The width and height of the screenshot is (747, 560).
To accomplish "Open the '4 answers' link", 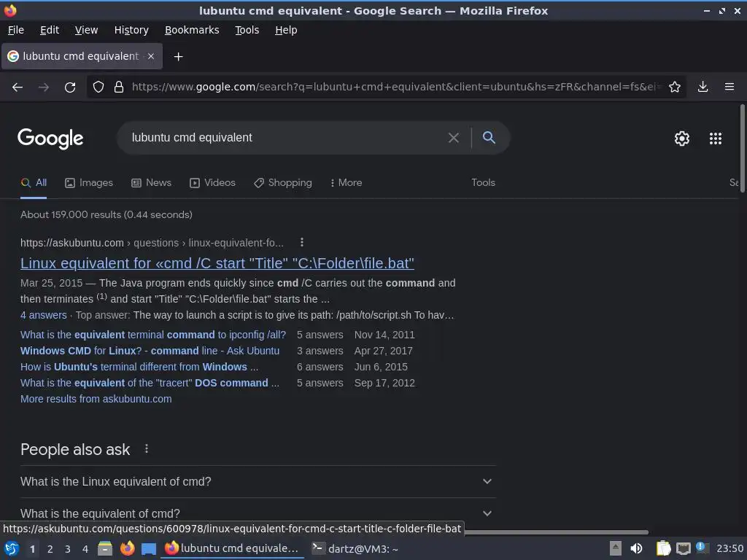I will coord(43,315).
